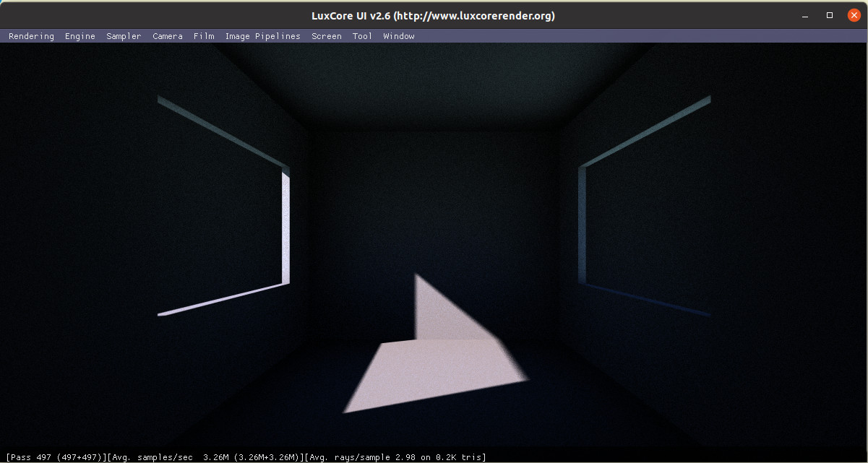Open the Tool menu
This screenshot has width=868, height=463.
tap(362, 36)
